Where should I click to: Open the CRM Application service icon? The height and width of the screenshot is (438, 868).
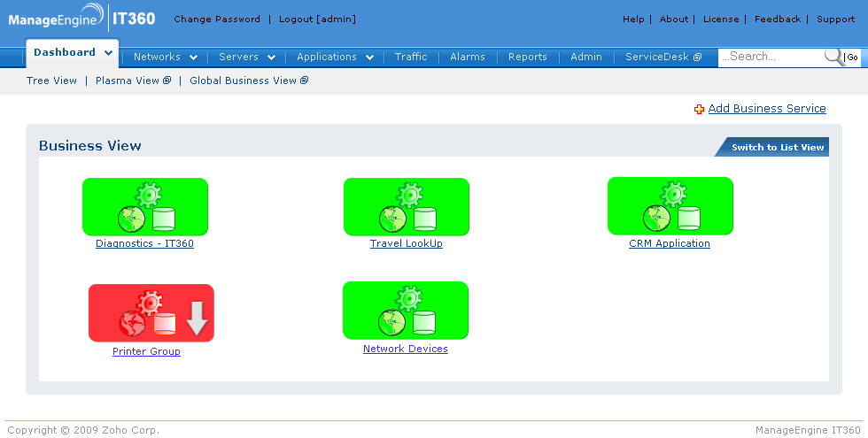tap(670, 206)
